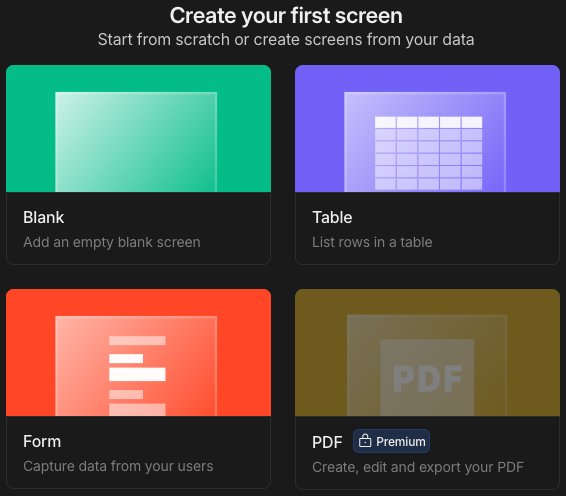Click the table grid icon illustration
The image size is (566, 496).
[428, 153]
